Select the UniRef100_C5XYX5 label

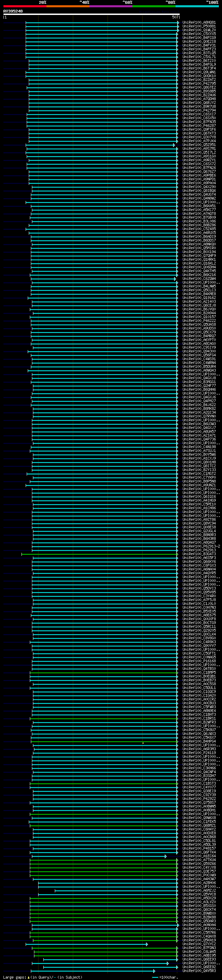[199, 34]
